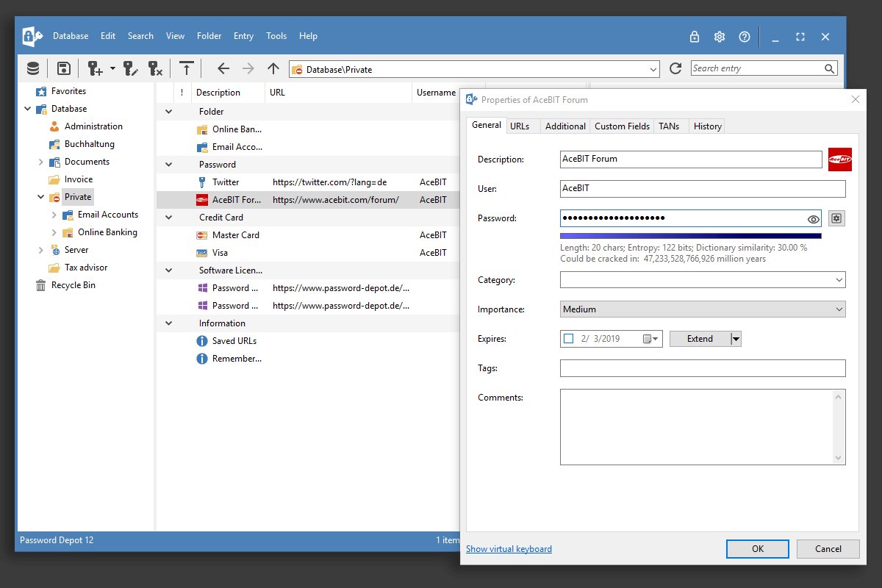Screen dimensions: 882x588
Task: Go back with the left arrow icon
Action: pos(223,68)
